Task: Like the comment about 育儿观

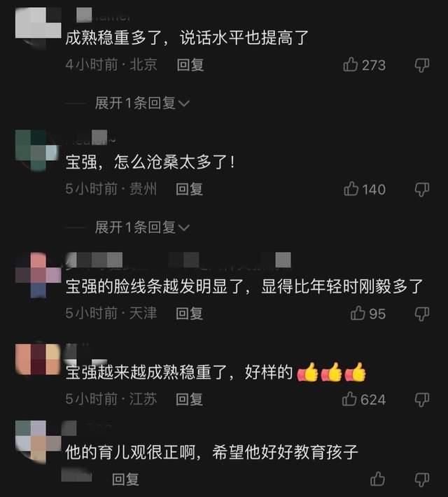Action: click(377, 479)
